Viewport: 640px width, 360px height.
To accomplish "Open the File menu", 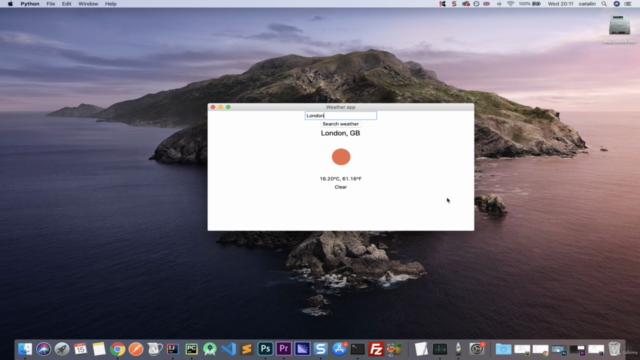I will click(x=51, y=4).
